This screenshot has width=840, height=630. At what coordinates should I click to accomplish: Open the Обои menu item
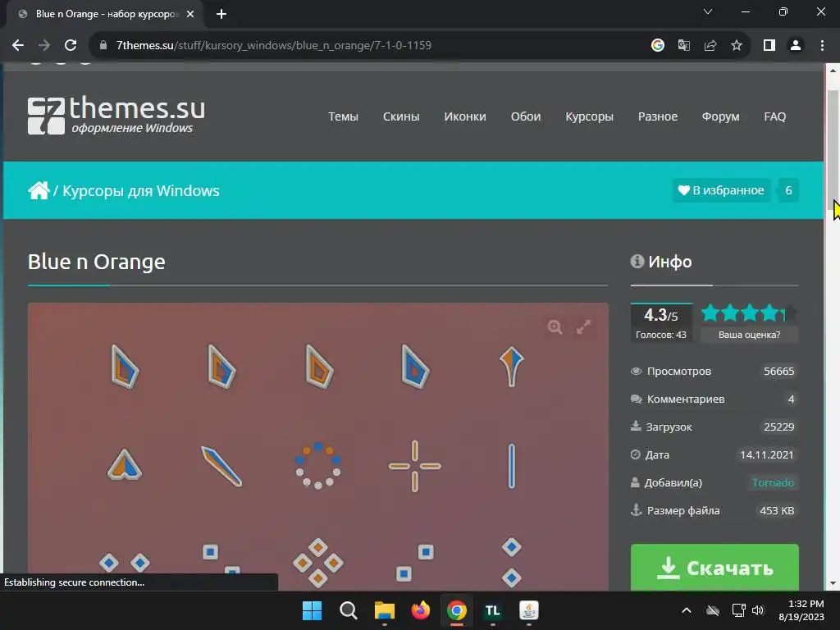coord(526,116)
